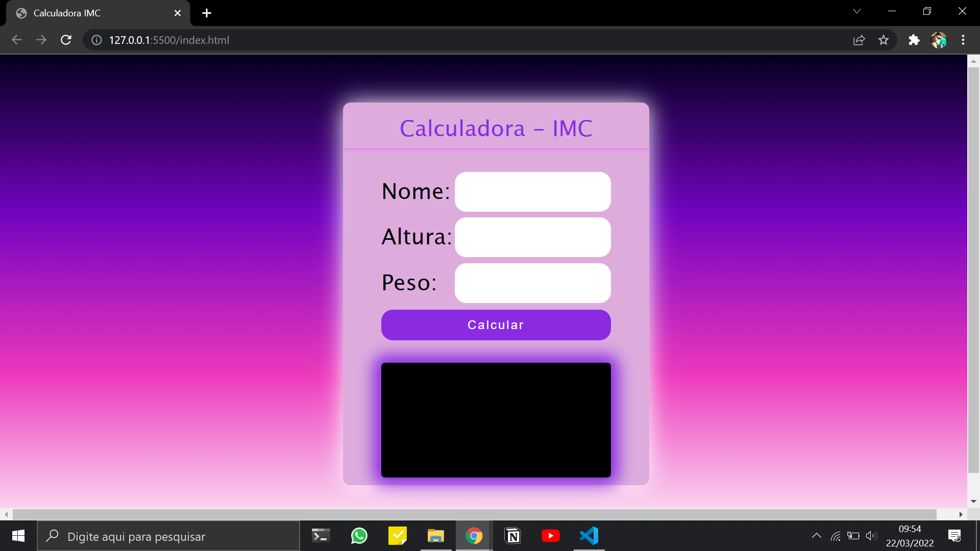Open Visual Studio Code from the taskbar
980x551 pixels.
tap(589, 536)
